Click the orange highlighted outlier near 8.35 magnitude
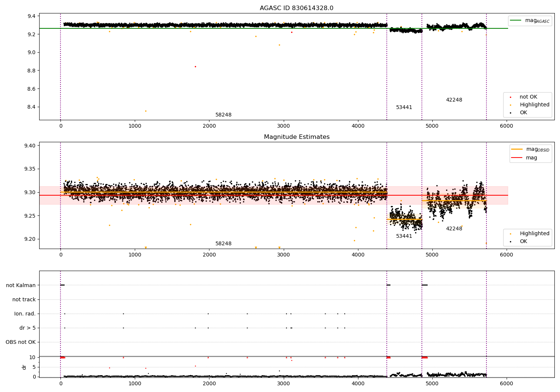The width and height of the screenshot is (560, 392). (146, 111)
